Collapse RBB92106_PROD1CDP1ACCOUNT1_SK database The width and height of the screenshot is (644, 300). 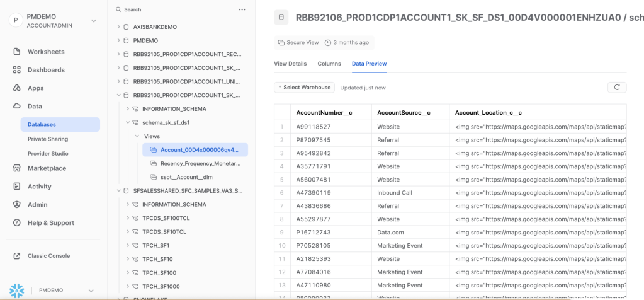pyautogui.click(x=119, y=95)
